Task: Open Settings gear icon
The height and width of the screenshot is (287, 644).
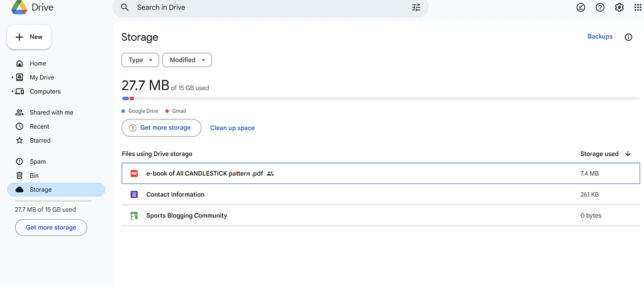Action: [x=619, y=8]
